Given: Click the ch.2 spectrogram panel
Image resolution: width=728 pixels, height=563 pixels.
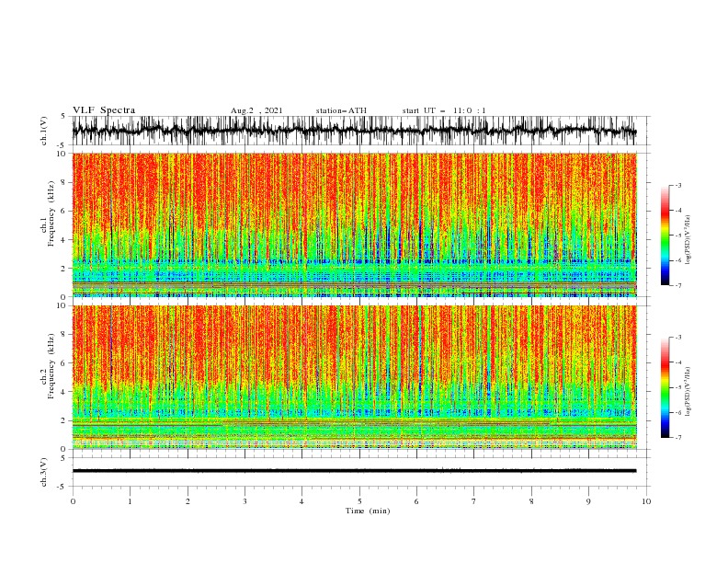Looking at the screenshot, I should pyautogui.click(x=354, y=377).
